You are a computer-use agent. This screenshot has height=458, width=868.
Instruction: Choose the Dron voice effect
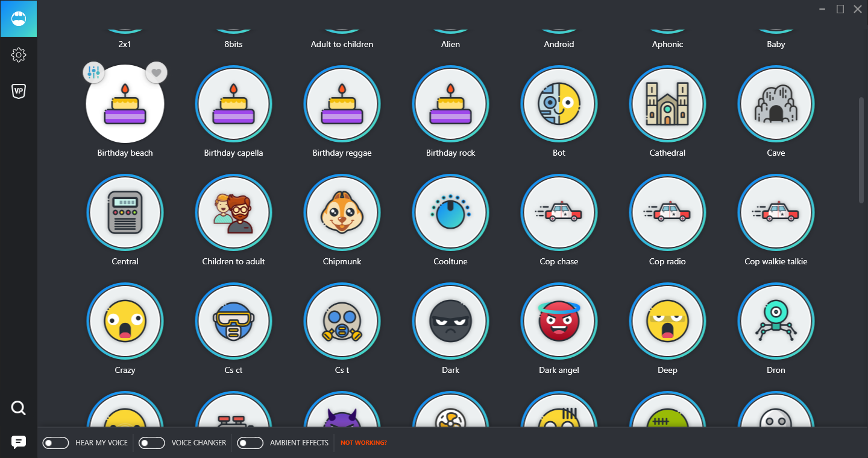click(x=776, y=321)
